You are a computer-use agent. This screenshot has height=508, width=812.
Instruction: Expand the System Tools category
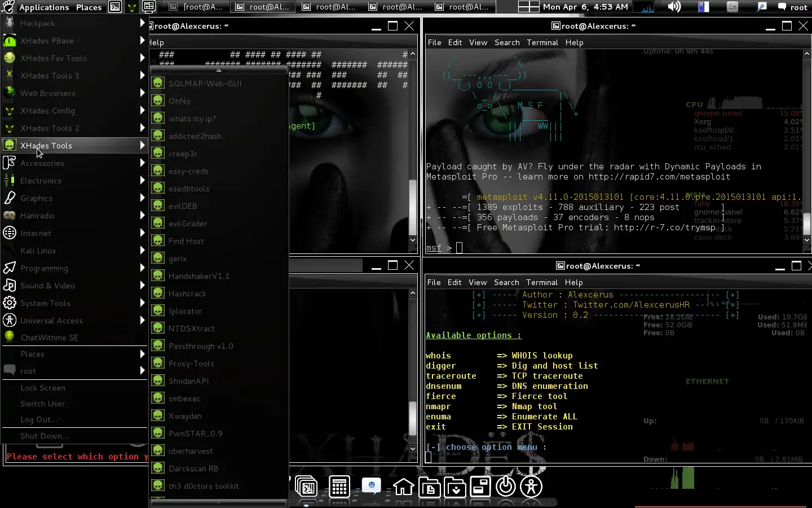tap(74, 303)
